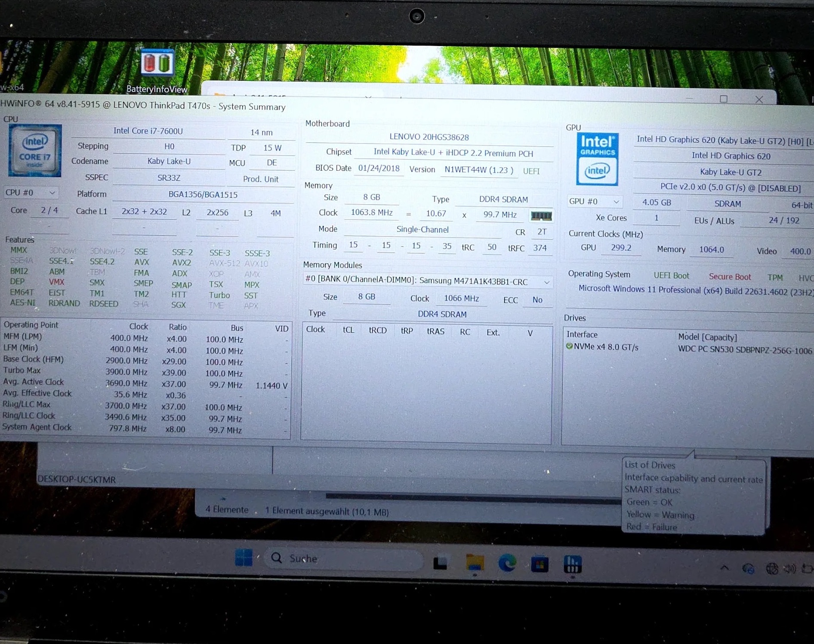
Task: Click green SMART status icon of NVMe drive
Action: [569, 346]
